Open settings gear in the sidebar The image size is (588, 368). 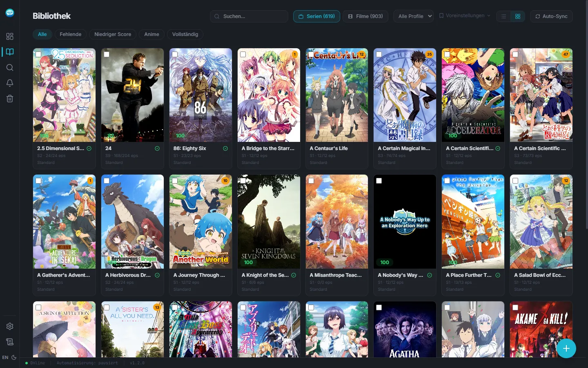point(10,326)
